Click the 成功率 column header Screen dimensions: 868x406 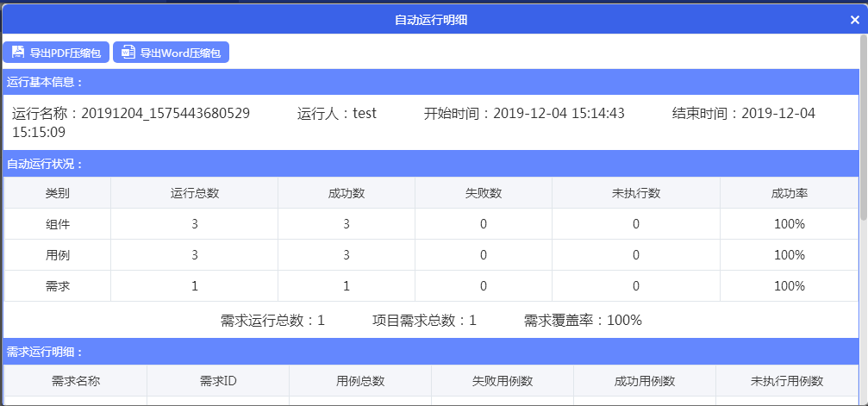point(789,193)
